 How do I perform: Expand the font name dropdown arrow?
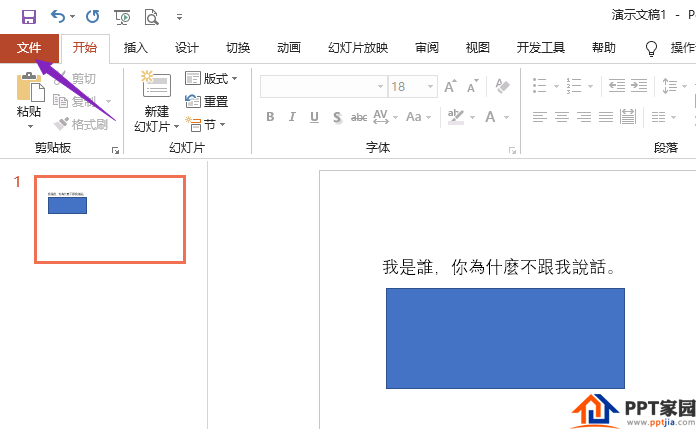[x=380, y=87]
